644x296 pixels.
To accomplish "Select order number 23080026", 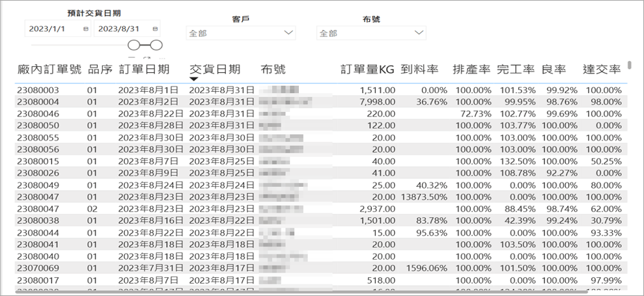I will click(x=38, y=173).
